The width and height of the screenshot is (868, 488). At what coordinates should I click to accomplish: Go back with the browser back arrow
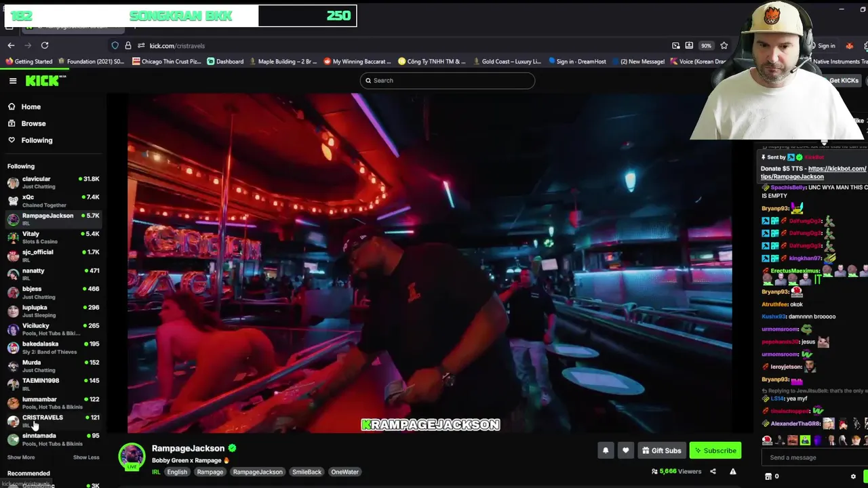pyautogui.click(x=11, y=45)
